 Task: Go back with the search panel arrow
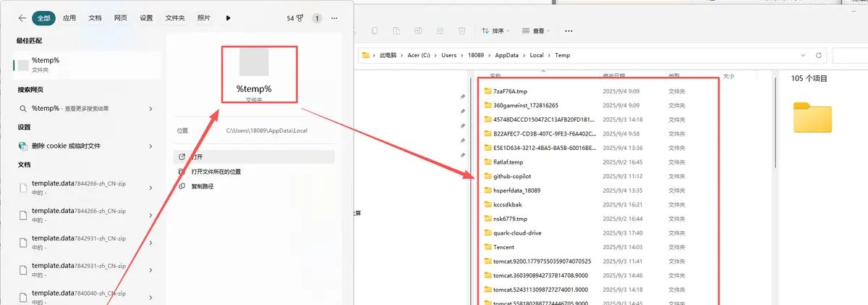[22, 18]
